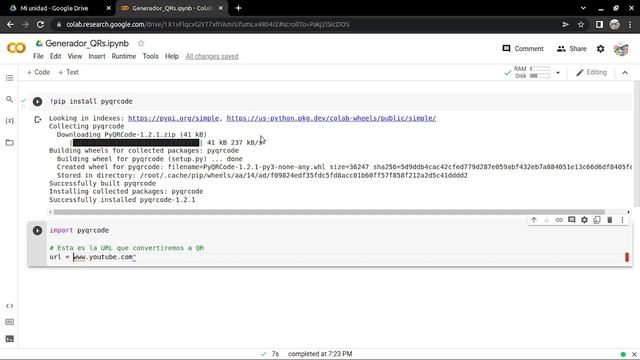Star the Generador_QRs.ipynb notebook

[141, 43]
